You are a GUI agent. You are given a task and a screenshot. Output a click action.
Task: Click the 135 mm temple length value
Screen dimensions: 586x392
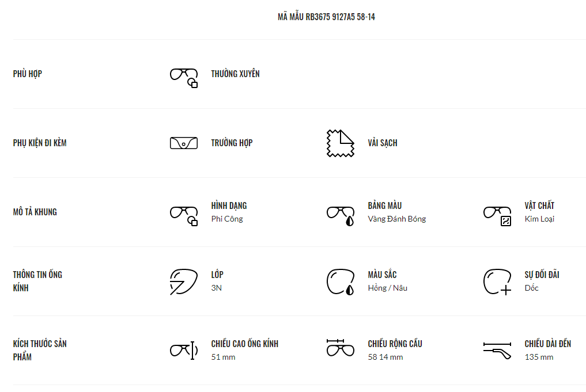tap(539, 357)
